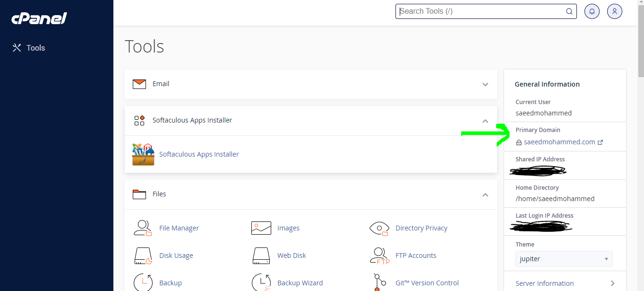The image size is (644, 291).
Task: Collapse the Softaculous Apps Installer section
Action: click(485, 121)
